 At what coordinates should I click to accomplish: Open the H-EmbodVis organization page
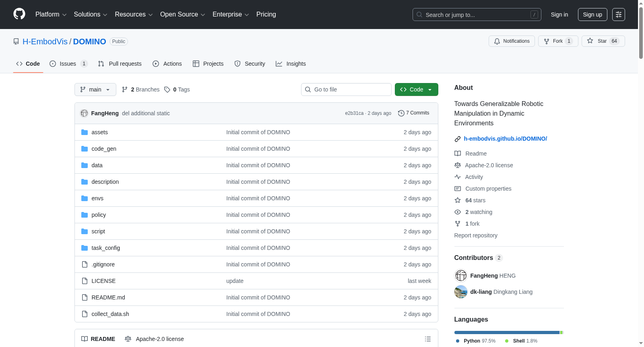(45, 42)
